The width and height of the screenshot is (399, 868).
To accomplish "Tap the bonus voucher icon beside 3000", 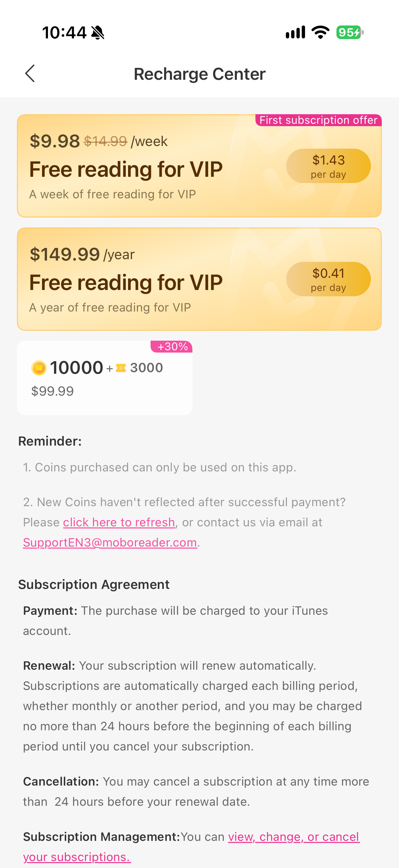I will tap(121, 368).
